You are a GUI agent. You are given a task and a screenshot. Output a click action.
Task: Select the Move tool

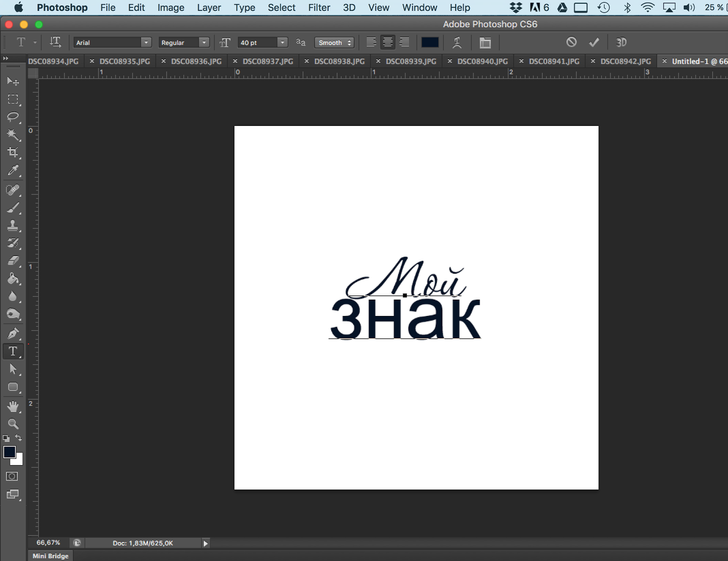point(13,81)
